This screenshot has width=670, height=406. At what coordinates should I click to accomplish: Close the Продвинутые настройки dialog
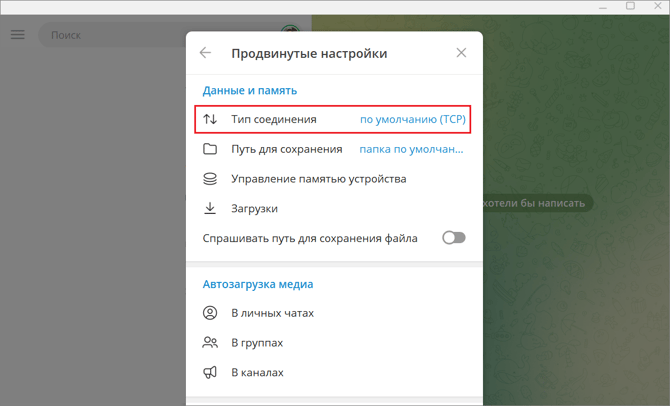coord(461,53)
